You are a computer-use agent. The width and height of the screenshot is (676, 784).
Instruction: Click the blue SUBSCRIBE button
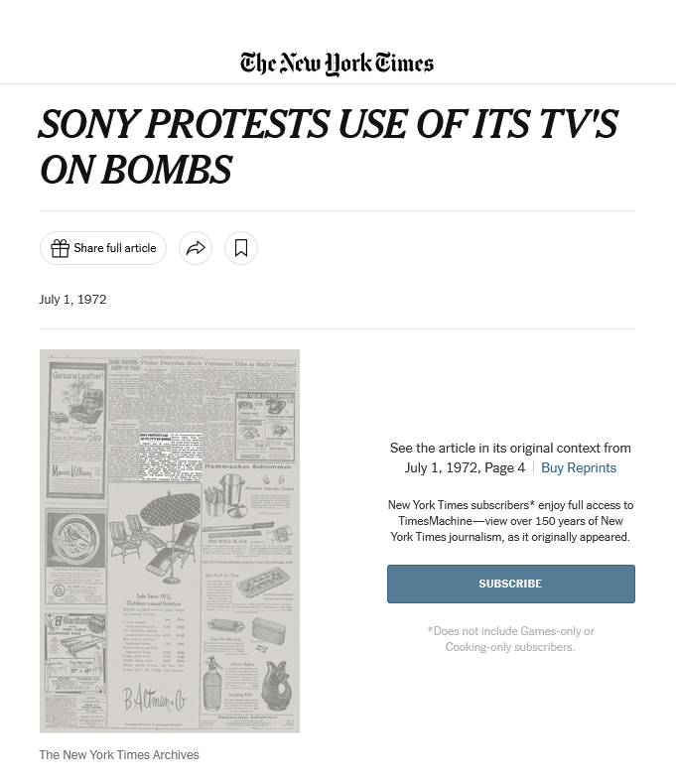(511, 584)
